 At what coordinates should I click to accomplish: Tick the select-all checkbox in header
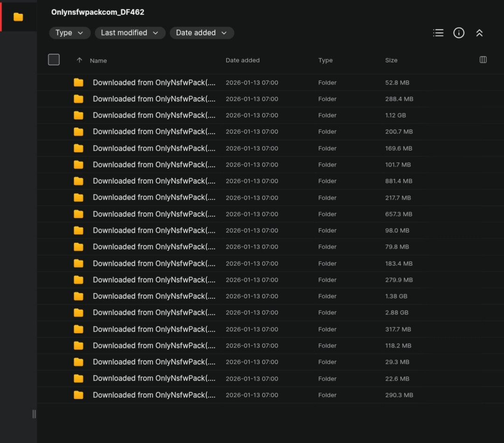(54, 59)
